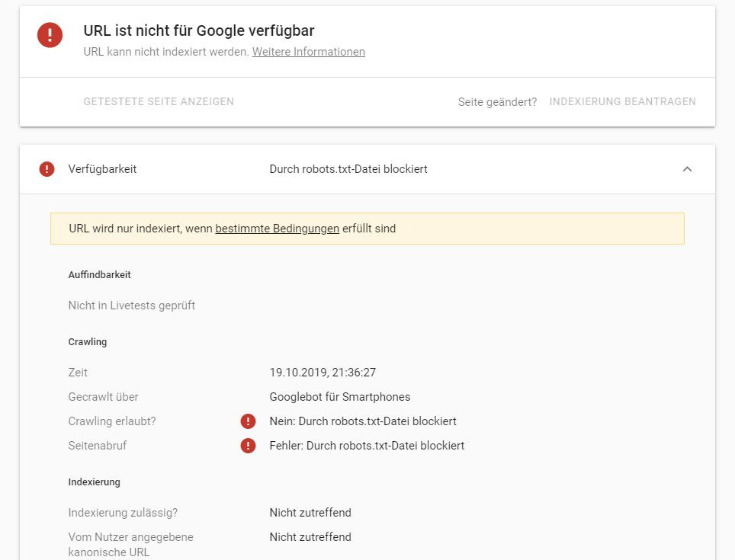Click Vom Nutzer angegebene kanonische URL label
This screenshot has width=735, height=560.
(x=130, y=544)
